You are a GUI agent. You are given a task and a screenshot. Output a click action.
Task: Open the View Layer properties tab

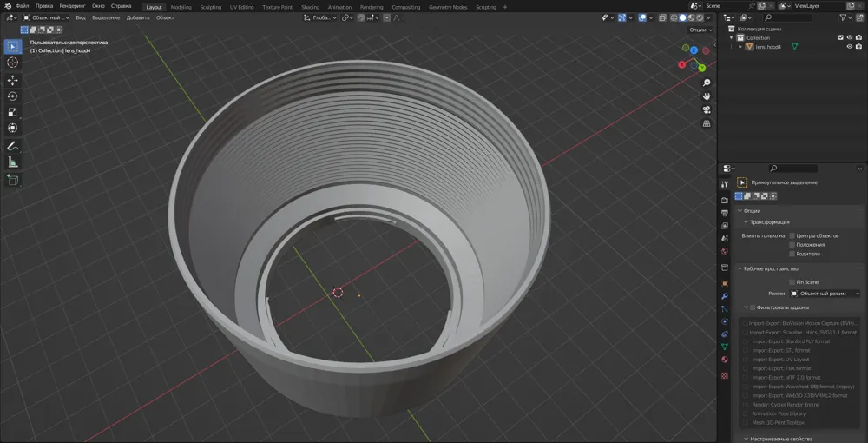[x=725, y=225]
